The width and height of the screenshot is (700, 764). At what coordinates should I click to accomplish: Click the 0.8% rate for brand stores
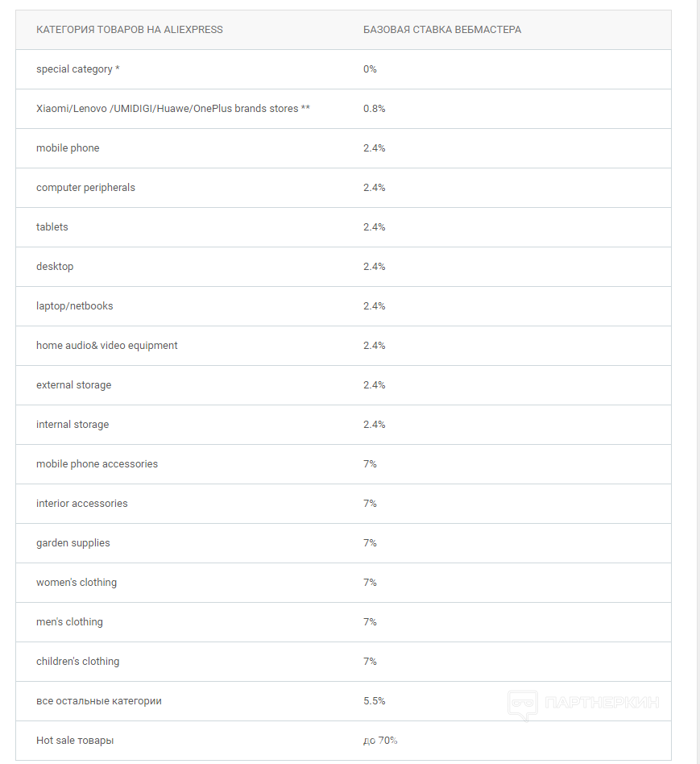click(375, 109)
